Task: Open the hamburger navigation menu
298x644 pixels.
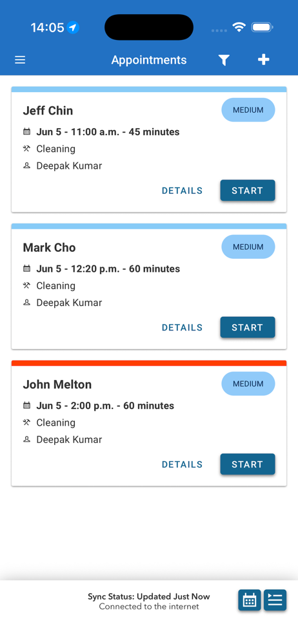Action: click(20, 60)
